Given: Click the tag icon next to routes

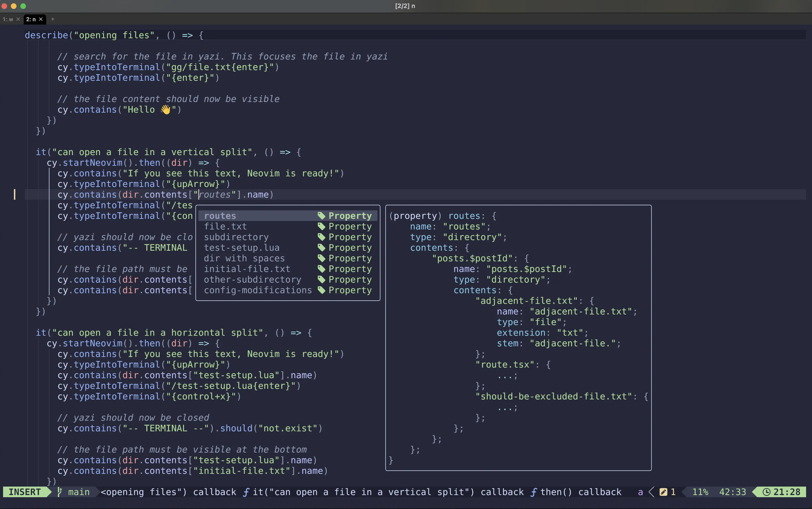Looking at the screenshot, I should pyautogui.click(x=321, y=216).
